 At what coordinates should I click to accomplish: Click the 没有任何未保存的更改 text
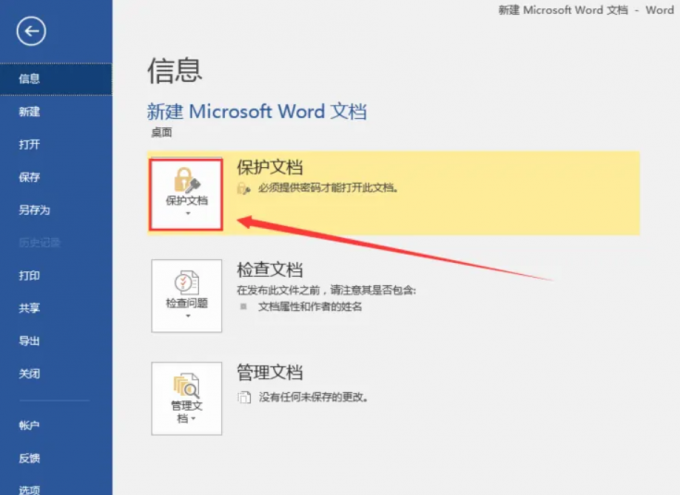tap(313, 397)
